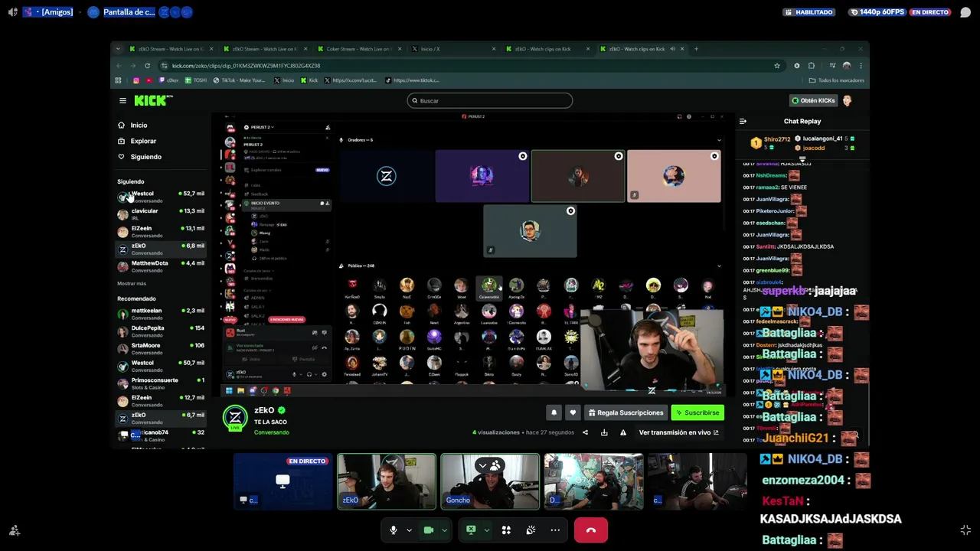This screenshot has height=551, width=980.
Task: Open the soundboard icon in call bar
Action: point(531,530)
